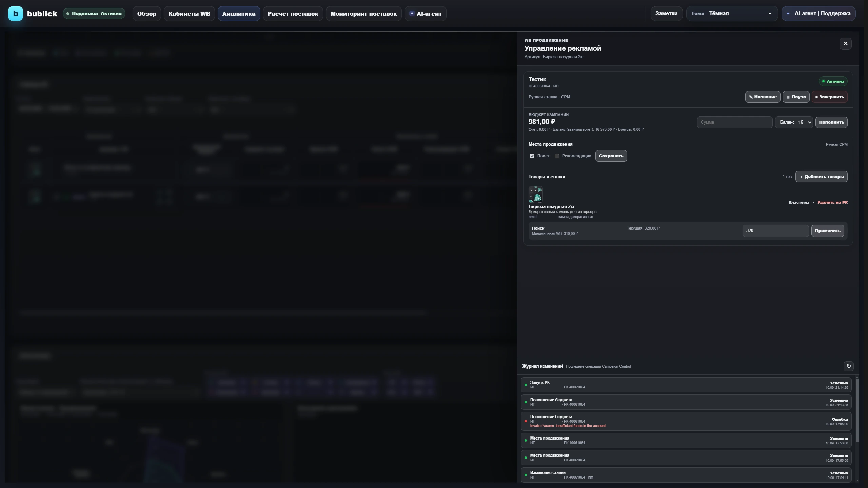Open the Обзор tab

tap(146, 14)
